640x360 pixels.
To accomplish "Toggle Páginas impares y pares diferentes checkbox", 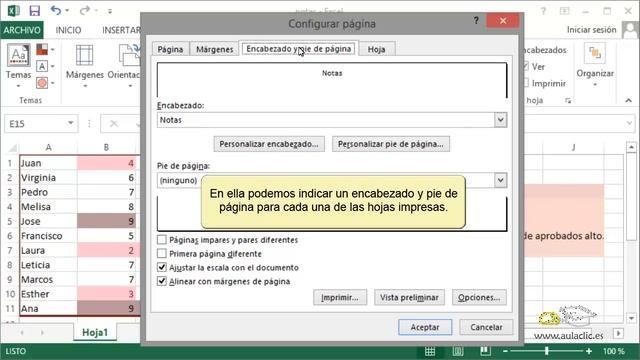I will (162, 240).
